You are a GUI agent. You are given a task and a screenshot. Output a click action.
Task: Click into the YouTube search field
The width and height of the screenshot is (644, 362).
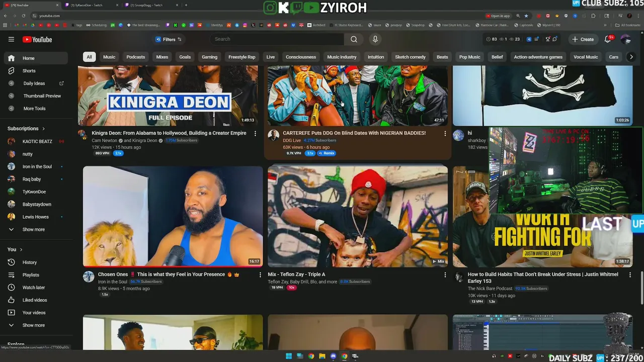pyautogui.click(x=277, y=39)
